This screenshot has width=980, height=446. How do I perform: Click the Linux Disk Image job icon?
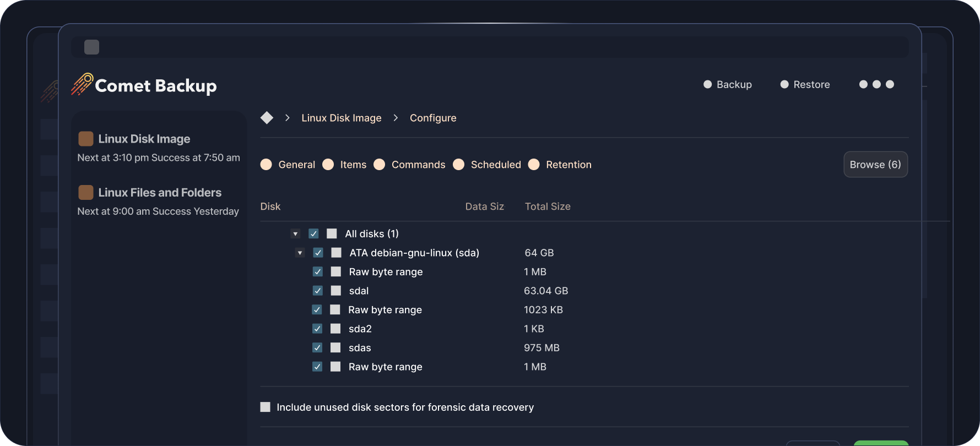[86, 139]
